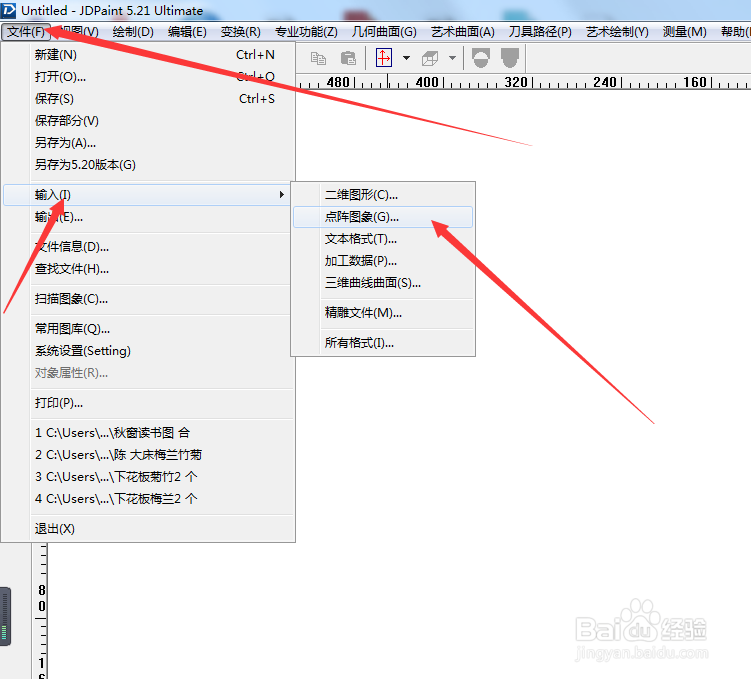Screen dimensions: 751x679
Task: Choose 另存为5.20版本(G) entry
Action: [x=148, y=165]
